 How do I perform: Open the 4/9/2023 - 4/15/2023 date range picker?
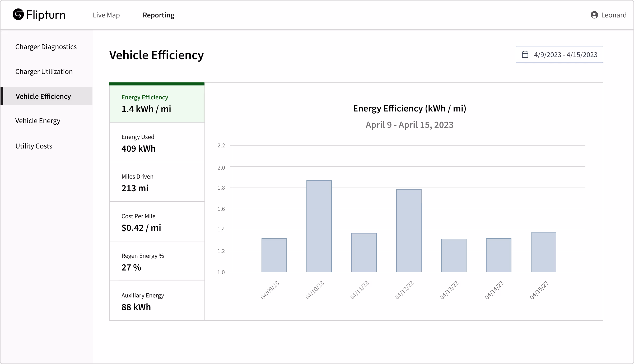point(565,55)
